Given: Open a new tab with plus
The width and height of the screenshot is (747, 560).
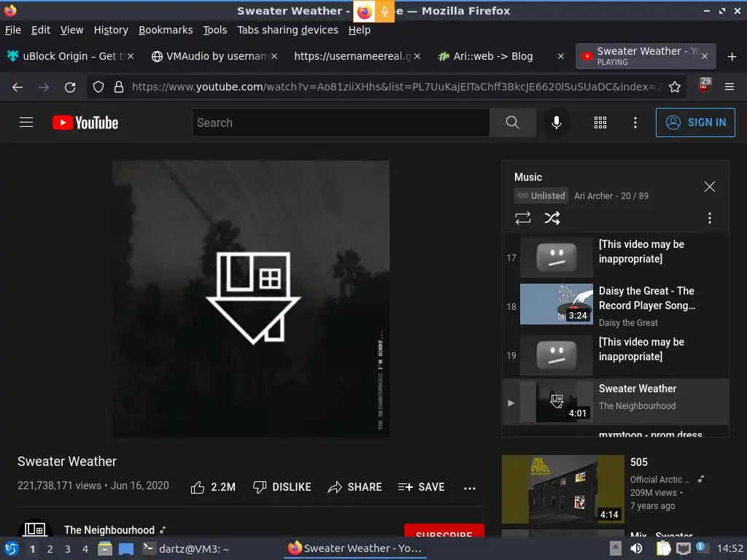Looking at the screenshot, I should (732, 57).
